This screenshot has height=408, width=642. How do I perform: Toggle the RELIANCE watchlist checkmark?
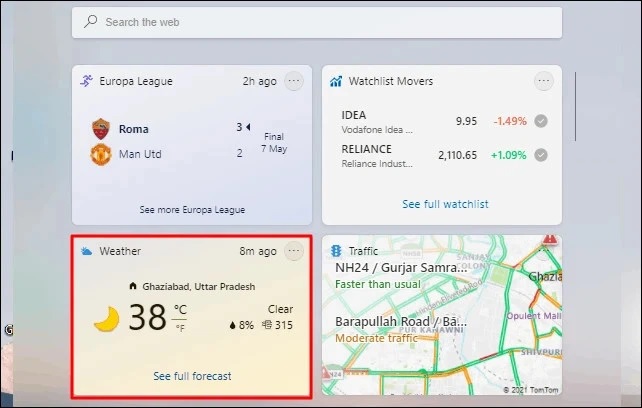[x=541, y=155]
